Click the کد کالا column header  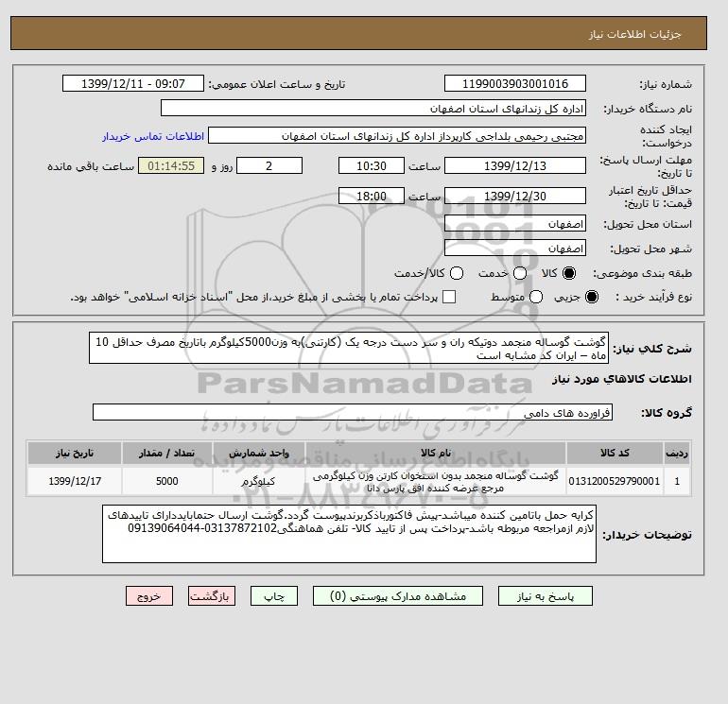[x=615, y=453]
